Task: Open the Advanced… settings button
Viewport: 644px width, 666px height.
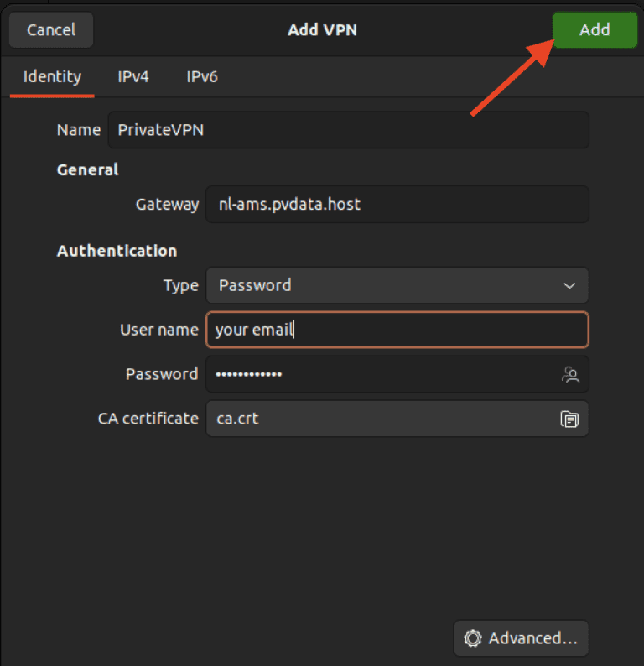Action: tap(521, 638)
